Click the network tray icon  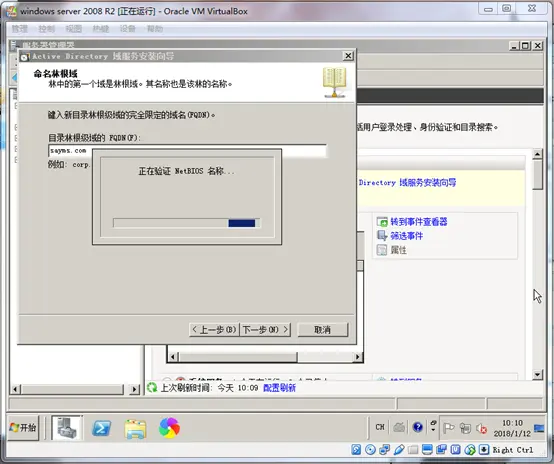click(465, 428)
